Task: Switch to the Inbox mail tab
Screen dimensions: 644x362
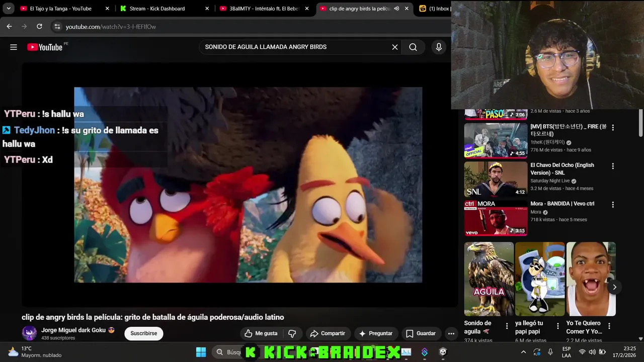Action: click(434, 9)
